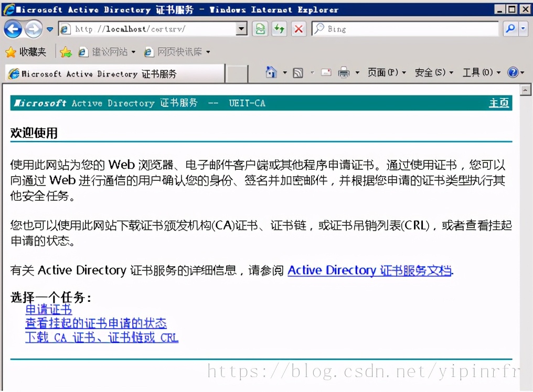Expand the Print options dropdown arrow

[x=357, y=72]
